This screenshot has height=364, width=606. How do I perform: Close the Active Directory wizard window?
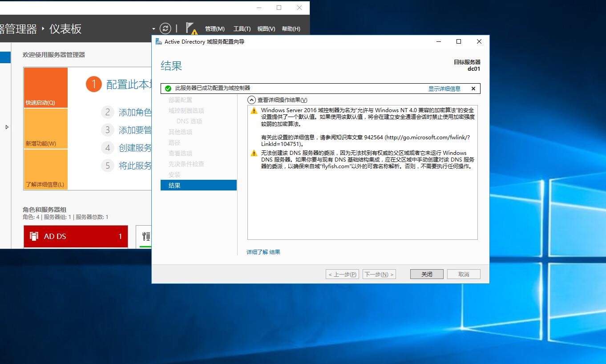click(479, 41)
